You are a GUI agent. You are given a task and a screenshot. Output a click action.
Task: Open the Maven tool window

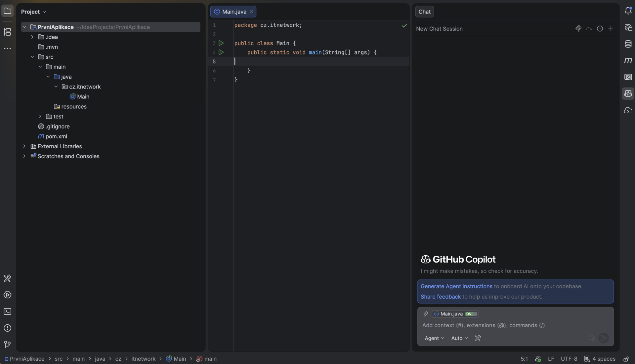coord(628,60)
